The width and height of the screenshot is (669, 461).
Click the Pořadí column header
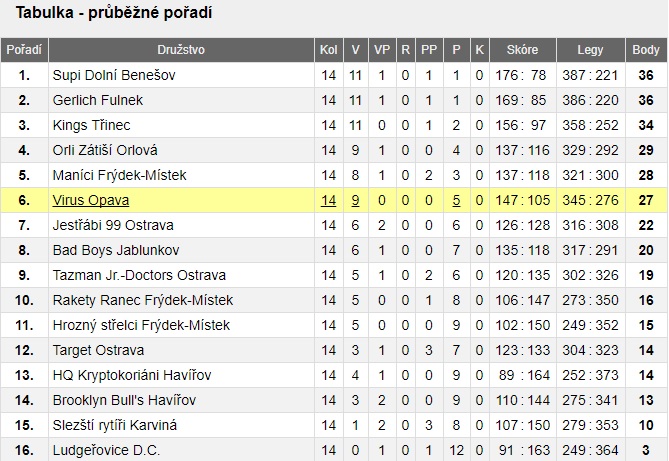(24, 50)
